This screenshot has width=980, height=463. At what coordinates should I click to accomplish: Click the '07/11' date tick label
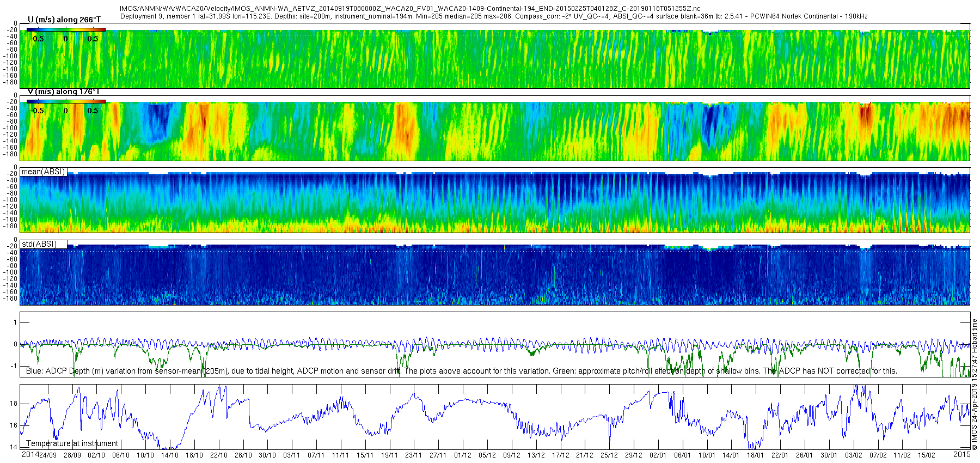[316, 455]
